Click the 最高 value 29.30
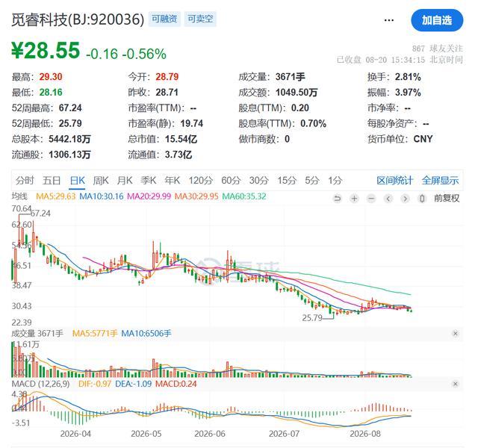The image size is (478, 448). 51,77
